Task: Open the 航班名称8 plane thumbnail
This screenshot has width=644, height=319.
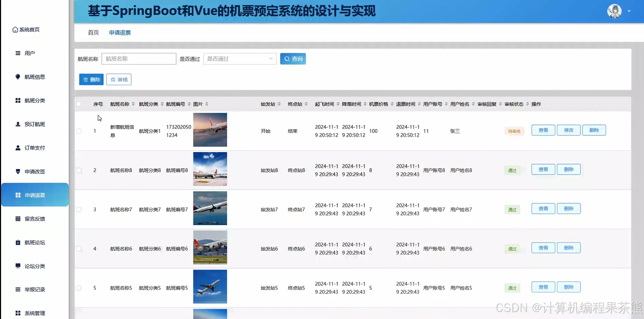Action: 210,169
